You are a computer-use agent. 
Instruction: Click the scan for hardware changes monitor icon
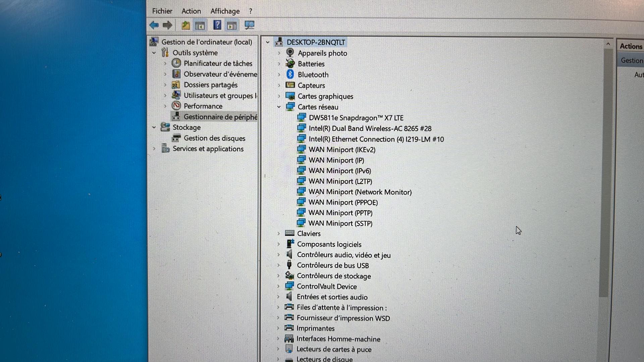(249, 25)
